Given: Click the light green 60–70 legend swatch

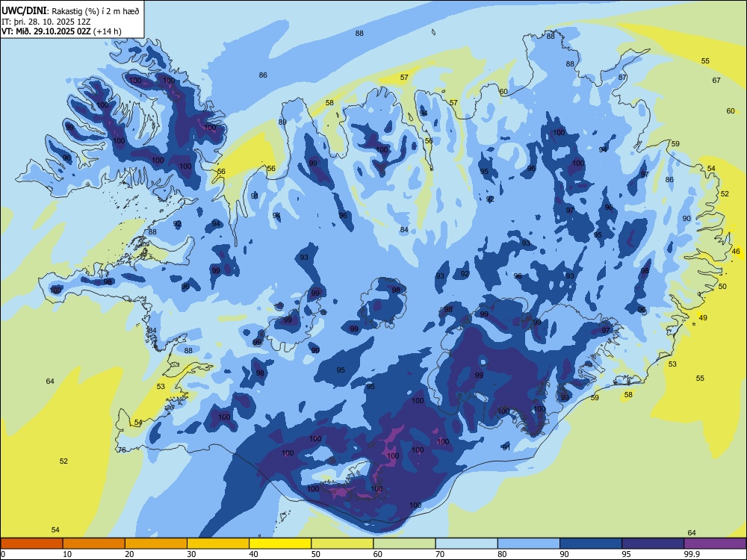Looking at the screenshot, I should (404, 544).
